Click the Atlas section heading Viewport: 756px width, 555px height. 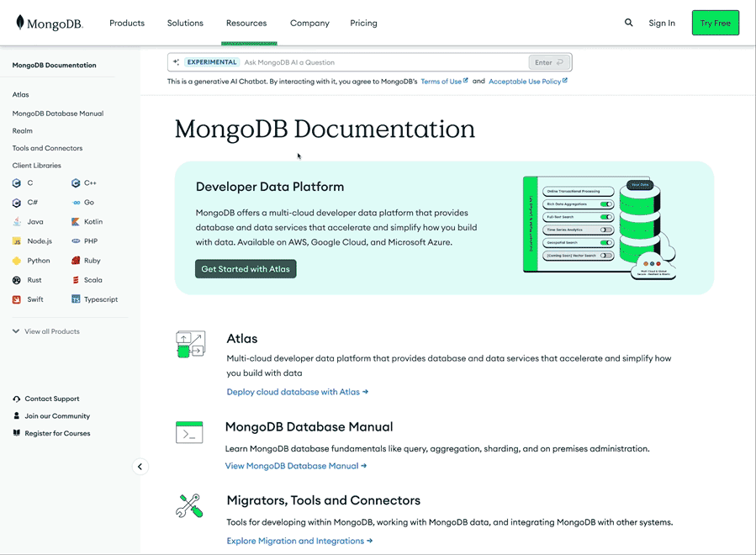tap(242, 339)
